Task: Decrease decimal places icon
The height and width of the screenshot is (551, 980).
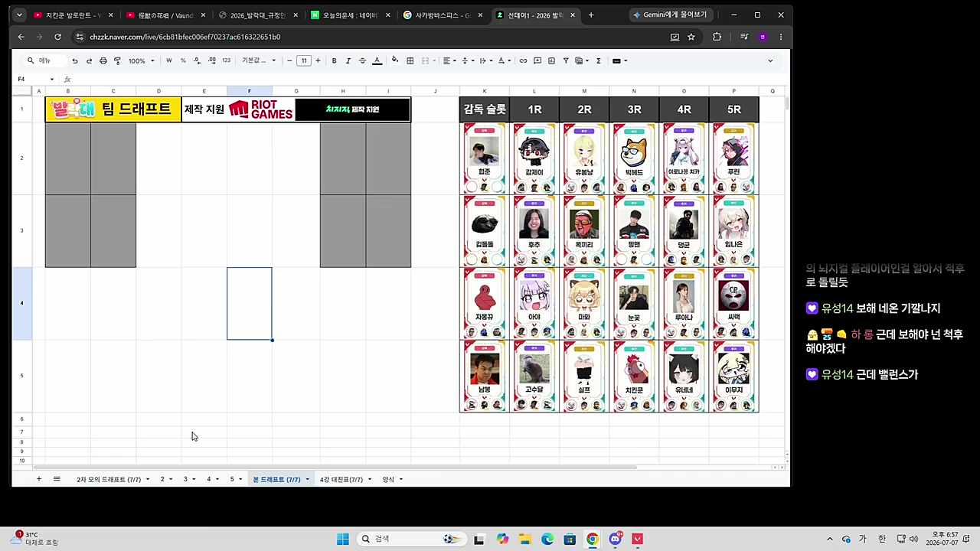Action: [x=198, y=60]
